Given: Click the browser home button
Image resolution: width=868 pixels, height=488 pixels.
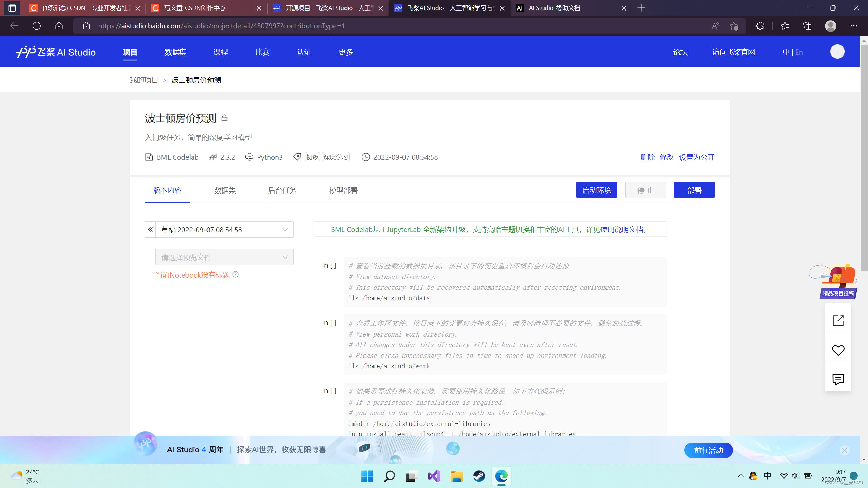Looking at the screenshot, I should 59,26.
